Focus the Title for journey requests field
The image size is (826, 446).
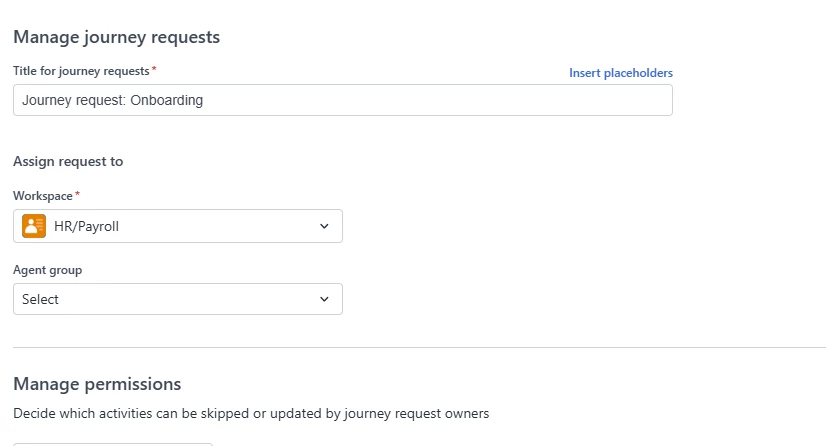click(x=400, y=100)
